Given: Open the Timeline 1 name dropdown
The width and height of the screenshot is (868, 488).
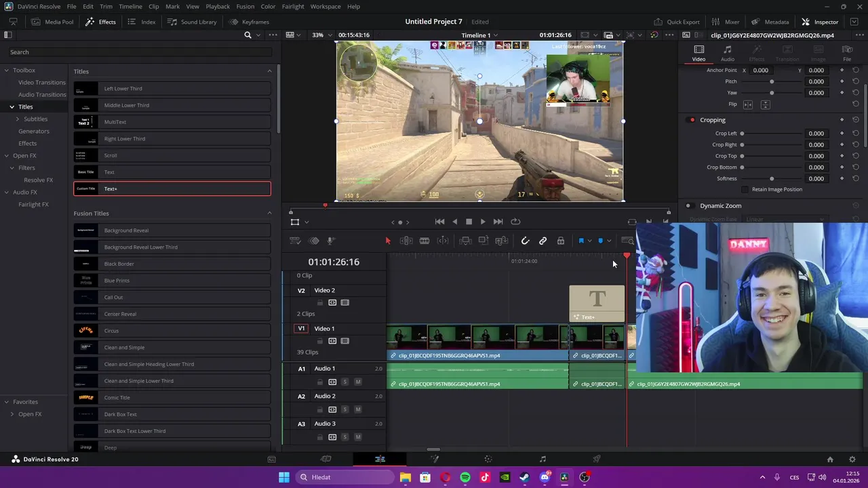Looking at the screenshot, I should coord(479,35).
